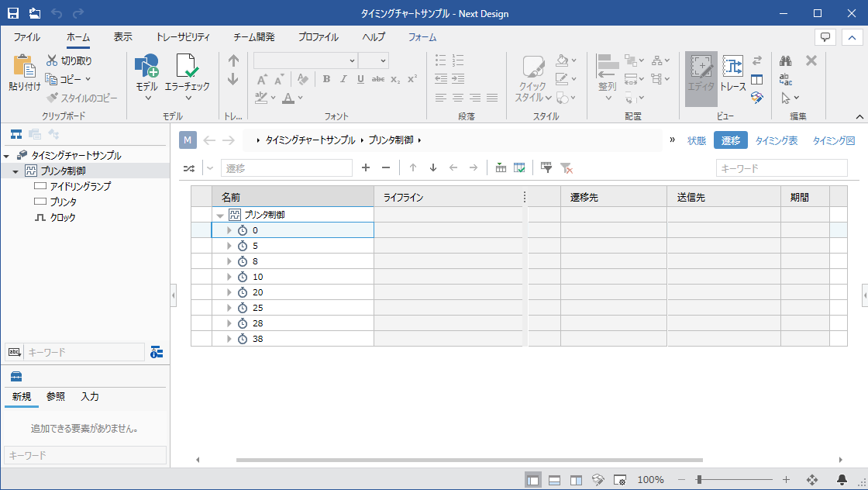Click the Trace (トレース) view icon
Screen dimensions: 868x490
click(733, 67)
